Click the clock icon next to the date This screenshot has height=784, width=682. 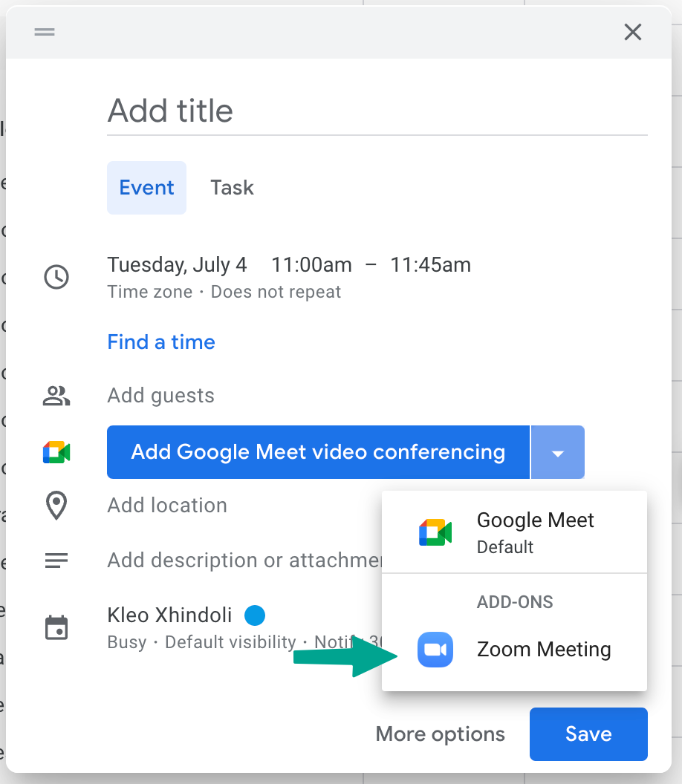(x=56, y=277)
